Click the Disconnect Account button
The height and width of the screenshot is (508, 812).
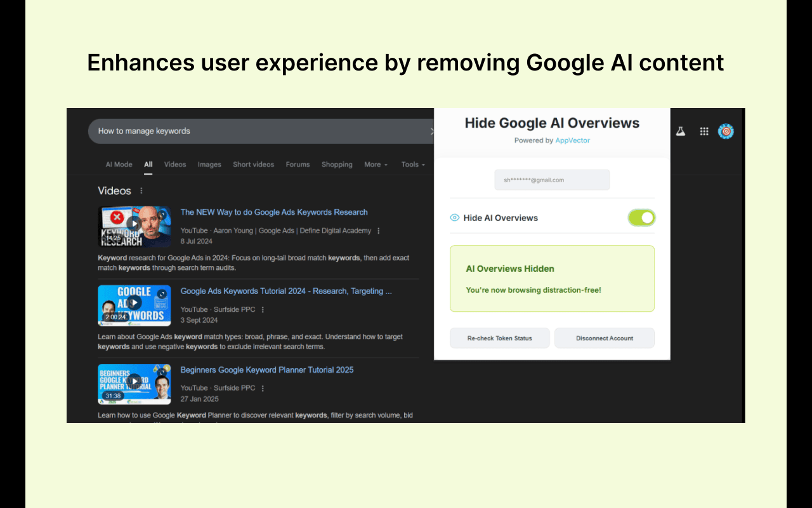(x=605, y=338)
